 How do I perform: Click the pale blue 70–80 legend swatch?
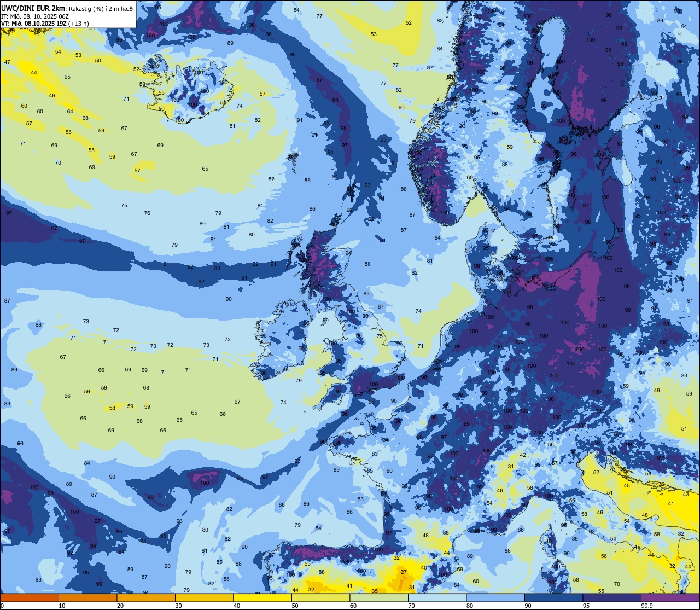click(437, 598)
